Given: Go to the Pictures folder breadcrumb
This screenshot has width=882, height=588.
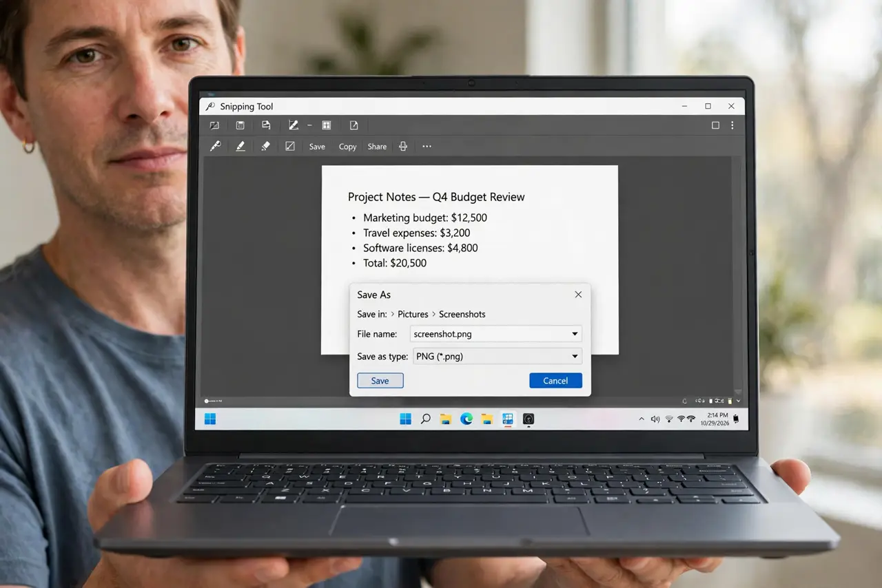Looking at the screenshot, I should click(413, 314).
